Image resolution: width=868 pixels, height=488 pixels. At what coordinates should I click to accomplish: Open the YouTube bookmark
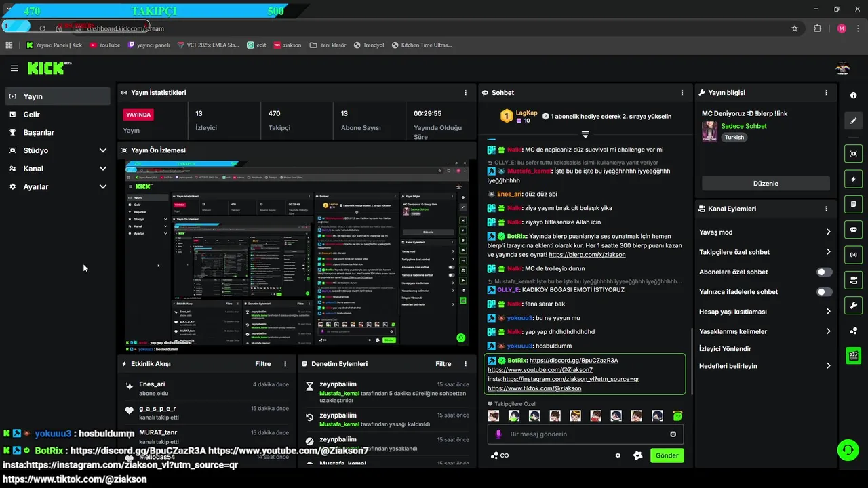pos(104,45)
